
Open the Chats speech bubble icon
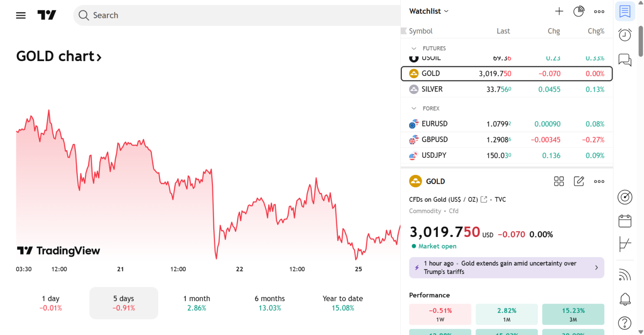[625, 60]
